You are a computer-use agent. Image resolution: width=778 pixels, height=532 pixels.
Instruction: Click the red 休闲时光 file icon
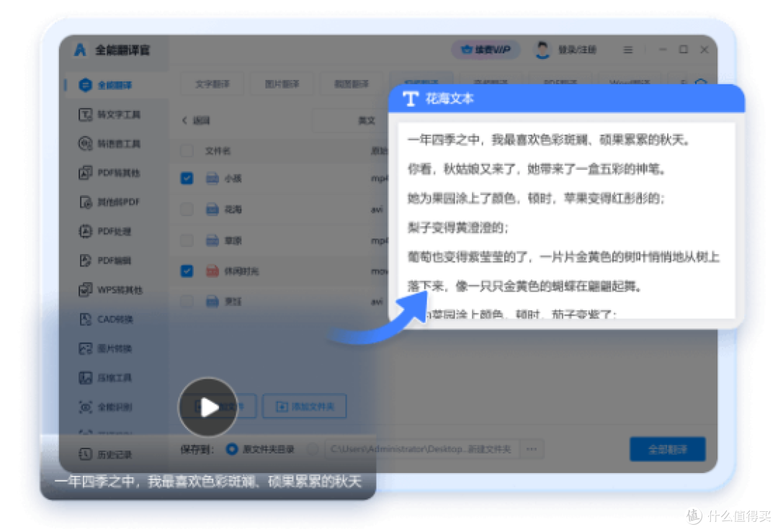pyautogui.click(x=213, y=271)
